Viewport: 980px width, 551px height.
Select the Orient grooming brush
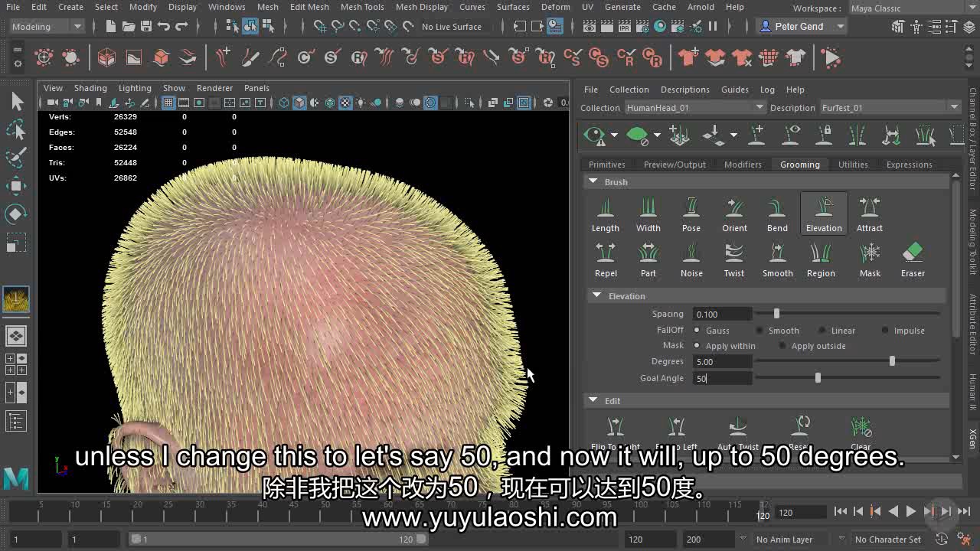click(734, 214)
